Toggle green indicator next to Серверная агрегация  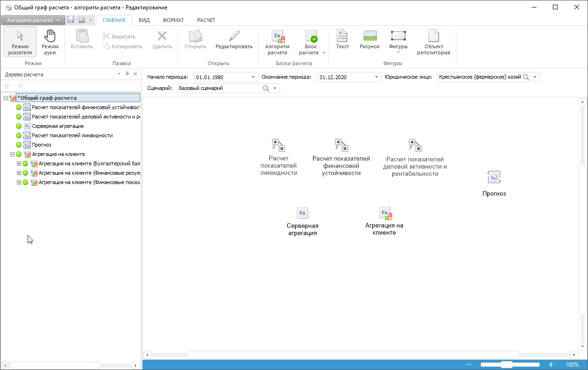(x=19, y=126)
